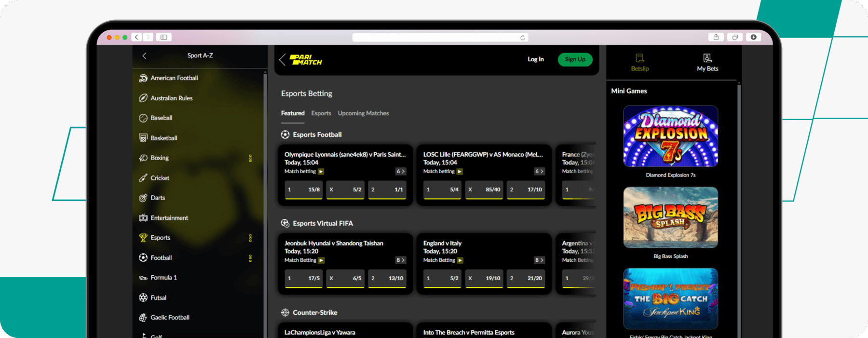Expand 8 markets for England v Italy
The height and width of the screenshot is (338, 868).
point(540,260)
